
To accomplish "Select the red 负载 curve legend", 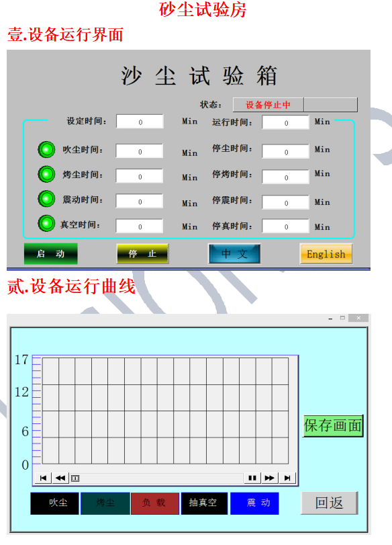I will pos(155,503).
